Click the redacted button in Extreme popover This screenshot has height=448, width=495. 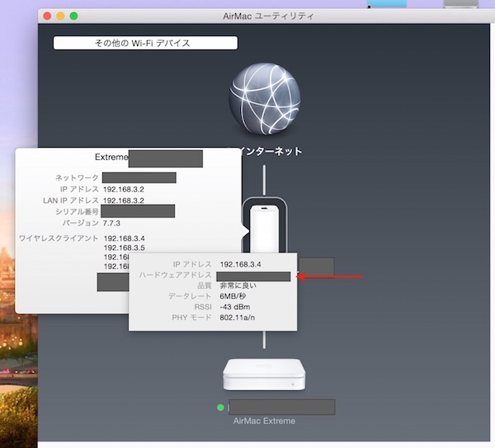click(112, 282)
